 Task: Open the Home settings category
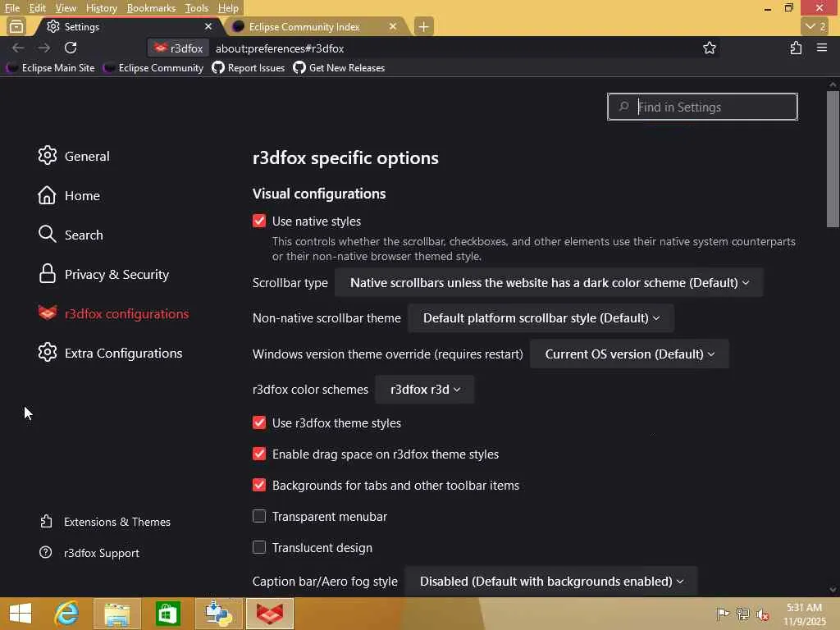(69, 195)
